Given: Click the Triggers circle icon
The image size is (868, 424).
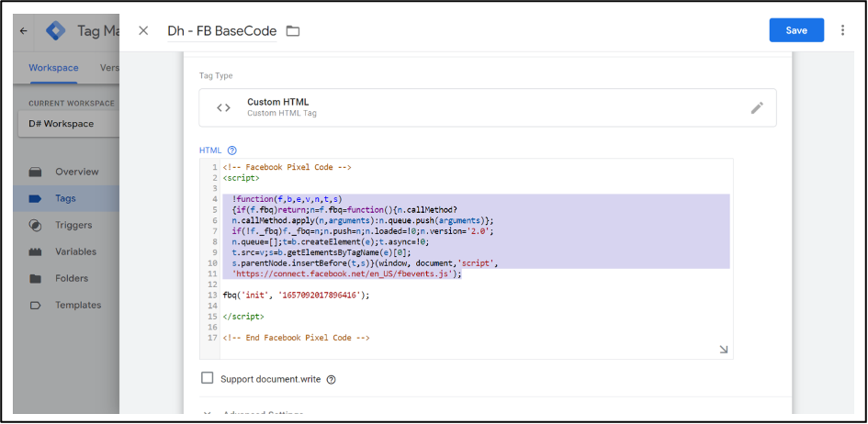Looking at the screenshot, I should tap(36, 225).
